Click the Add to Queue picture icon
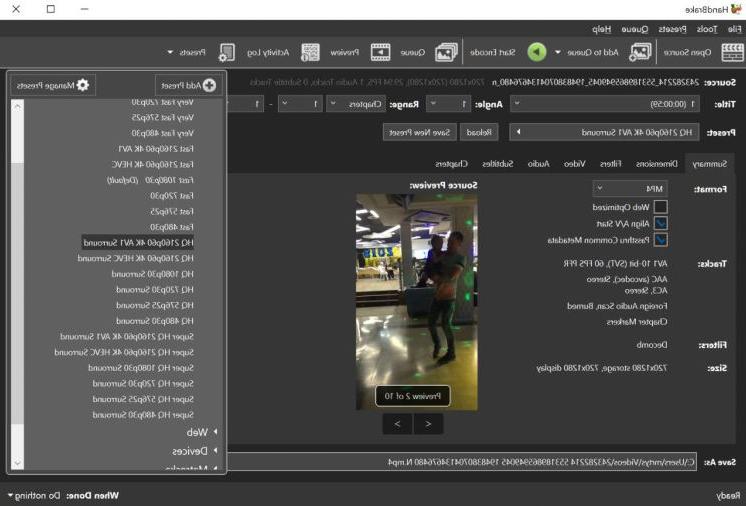 [640, 52]
